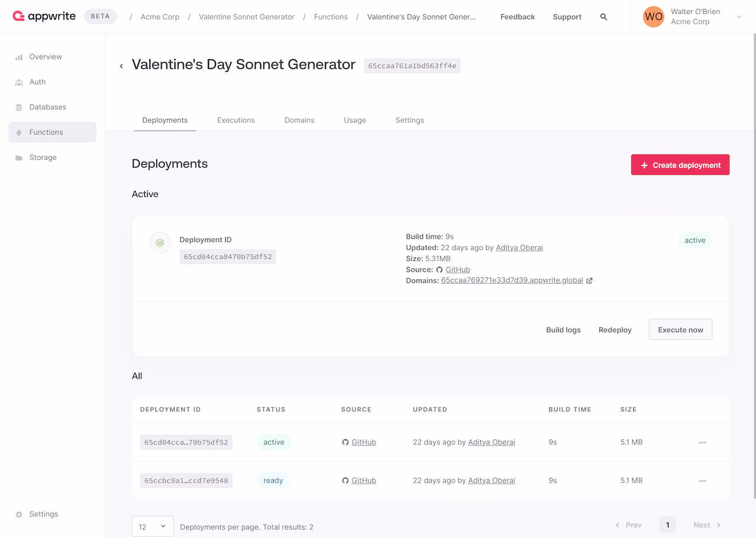Click the Size: 5.31MB text
756x537 pixels.
(428, 258)
